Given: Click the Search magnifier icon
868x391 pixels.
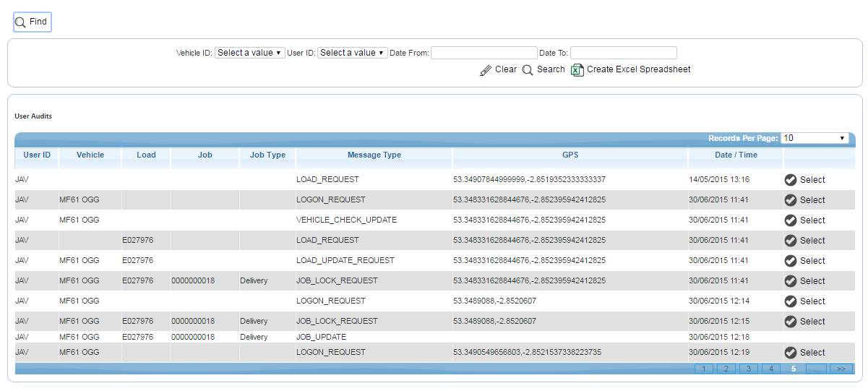Looking at the screenshot, I should 528,70.
